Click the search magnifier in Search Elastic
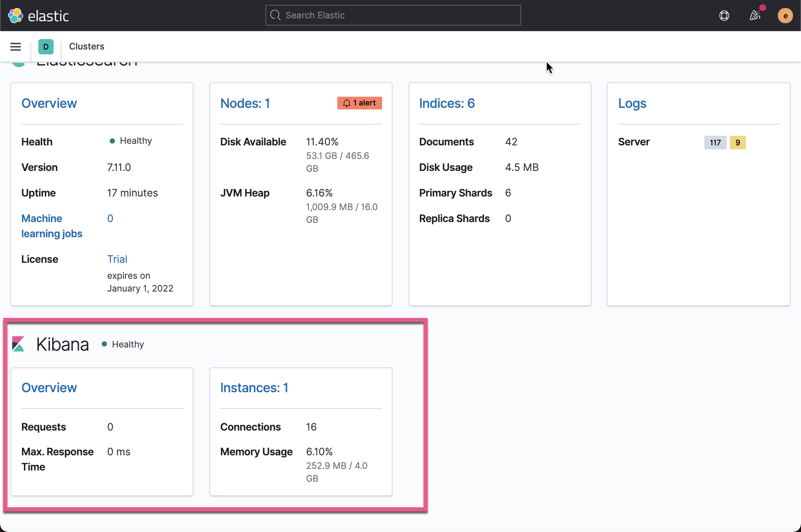 275,15
